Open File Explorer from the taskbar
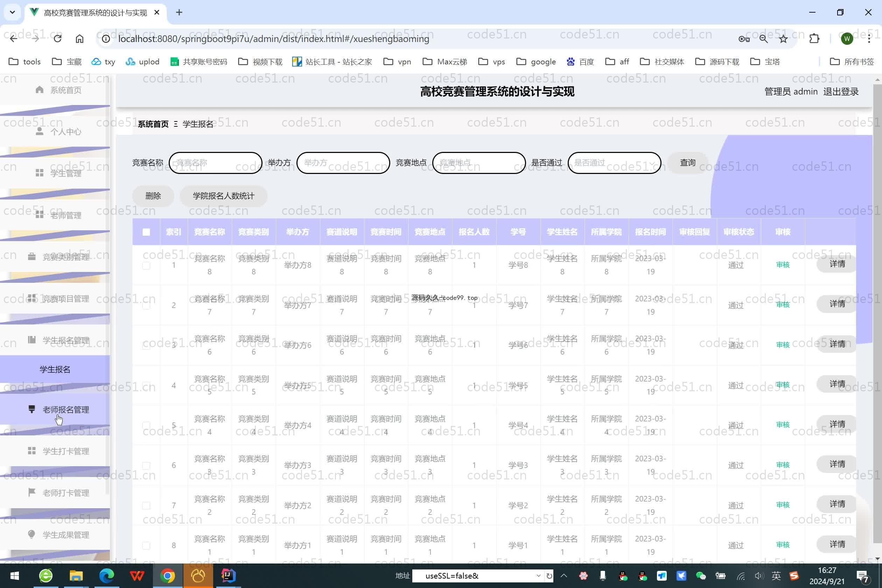Viewport: 882px width, 588px height. click(76, 576)
